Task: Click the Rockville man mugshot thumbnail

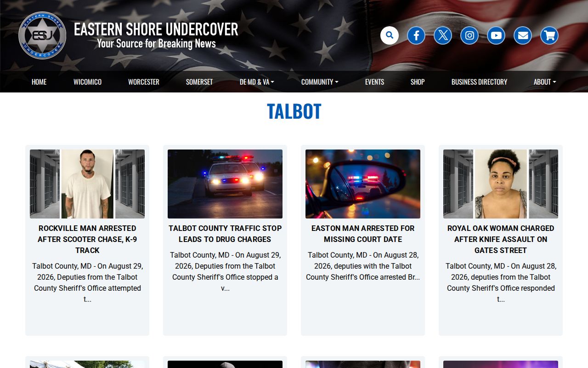Action: (87, 184)
